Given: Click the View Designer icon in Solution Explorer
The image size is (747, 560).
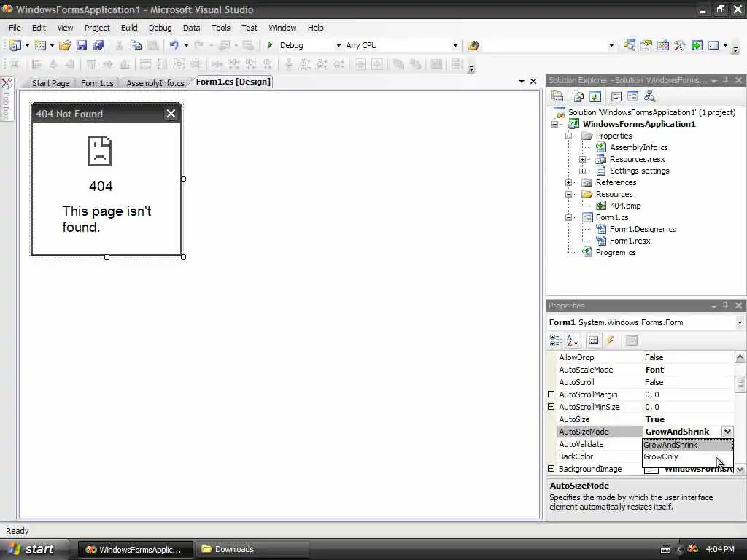Looking at the screenshot, I should click(x=632, y=97).
